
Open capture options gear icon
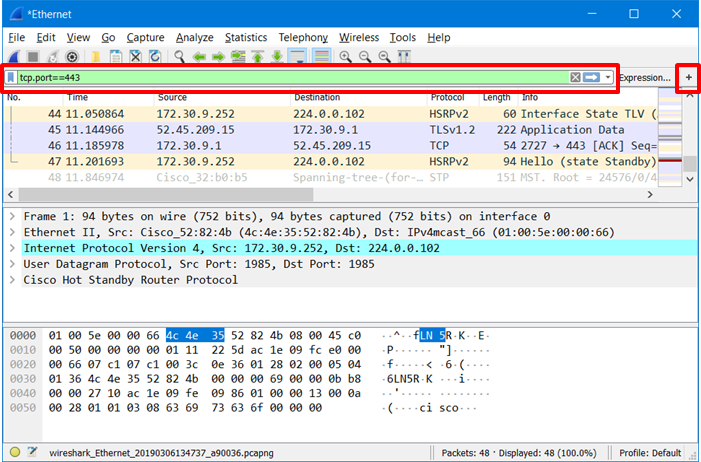pyautogui.click(x=72, y=57)
